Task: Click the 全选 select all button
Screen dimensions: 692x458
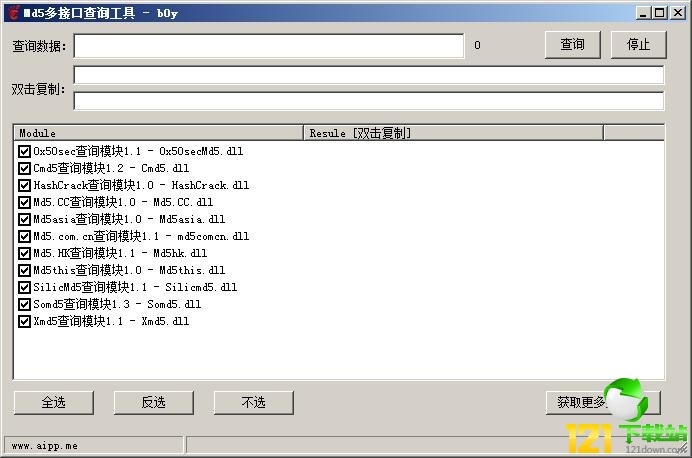Action: point(53,402)
